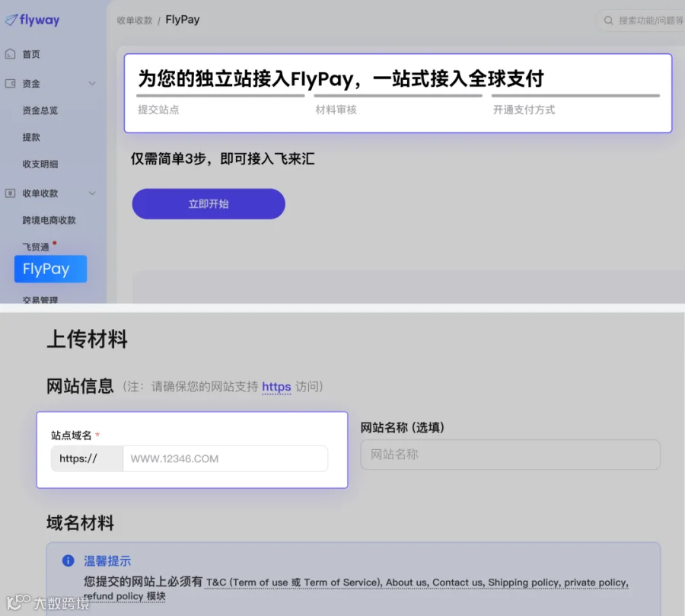This screenshot has width=685, height=616.
Task: Open 交易管理 in the sidebar
Action: tap(40, 300)
